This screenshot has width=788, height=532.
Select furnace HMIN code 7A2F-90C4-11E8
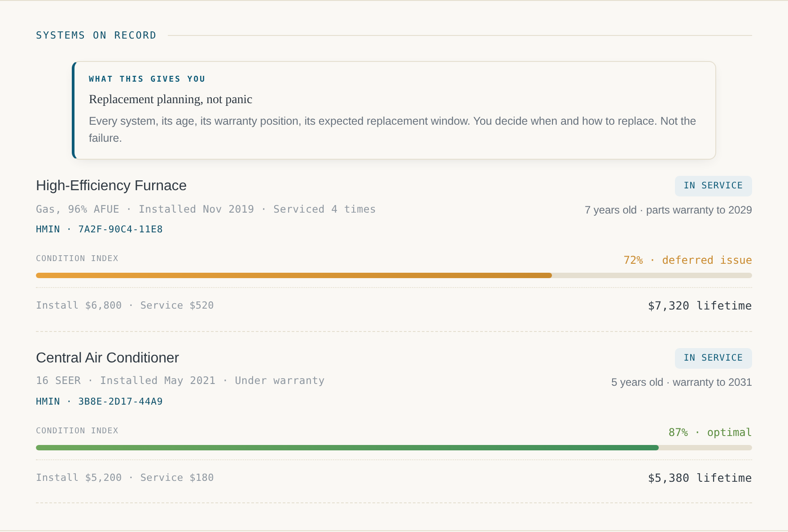[99, 229]
